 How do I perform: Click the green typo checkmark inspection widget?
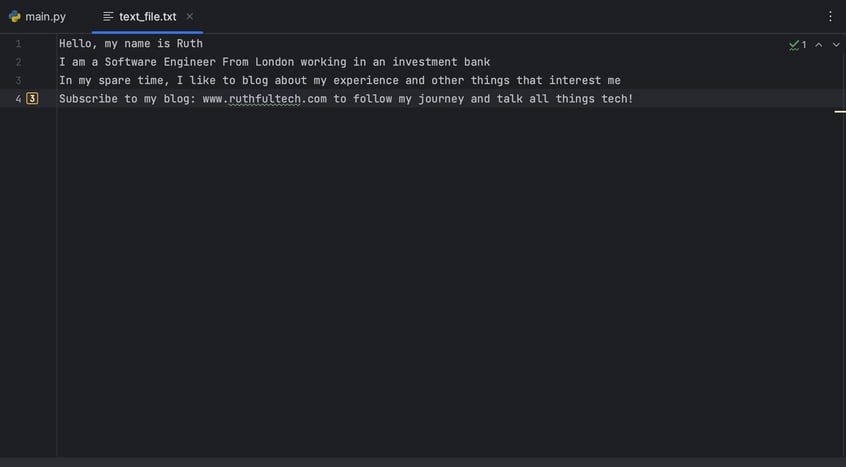point(797,45)
